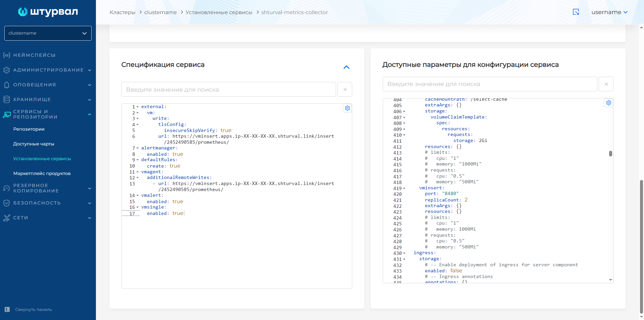Viewport: 644px width, 320px height.
Task: Fold line 12 additionalRemoteWrites block
Action: [x=138, y=178]
